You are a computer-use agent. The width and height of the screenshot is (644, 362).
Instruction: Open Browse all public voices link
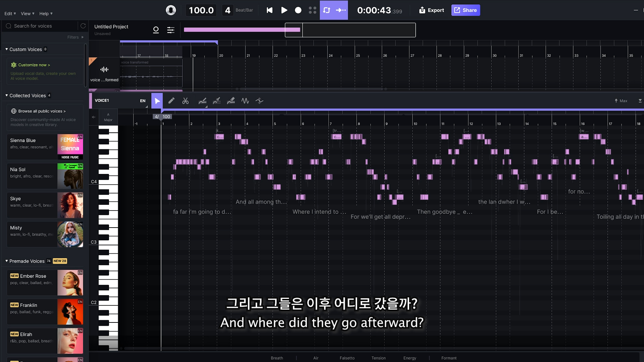pos(42,111)
